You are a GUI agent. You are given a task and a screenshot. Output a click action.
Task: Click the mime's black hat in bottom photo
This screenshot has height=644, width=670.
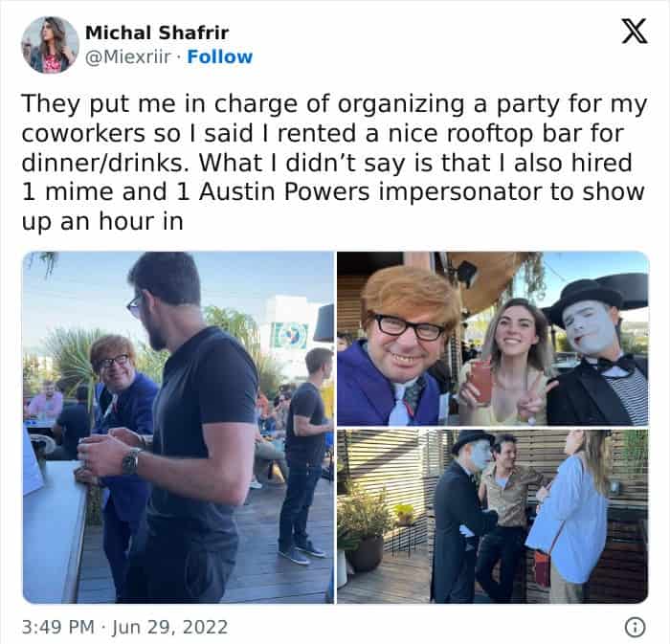(471, 441)
